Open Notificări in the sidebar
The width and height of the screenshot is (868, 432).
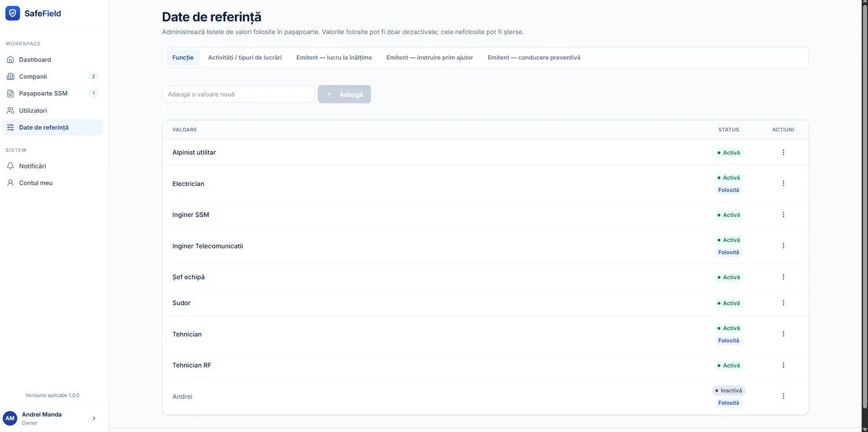tap(52, 166)
